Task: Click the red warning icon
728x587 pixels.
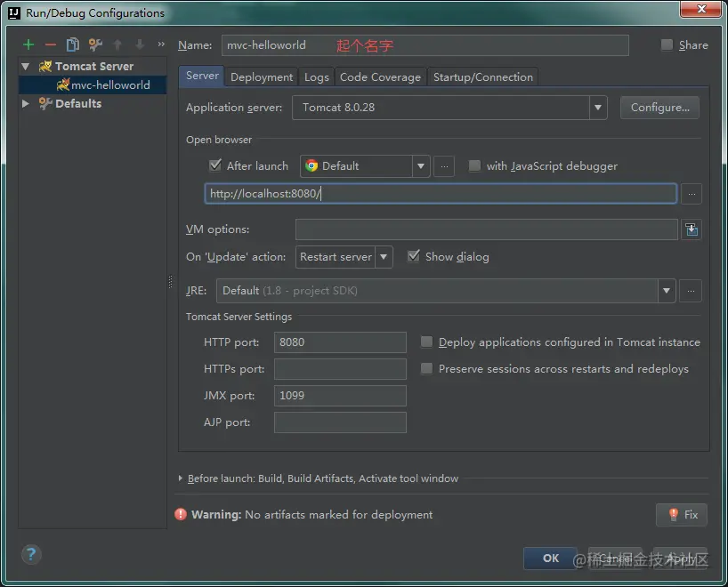Action: click(x=180, y=514)
